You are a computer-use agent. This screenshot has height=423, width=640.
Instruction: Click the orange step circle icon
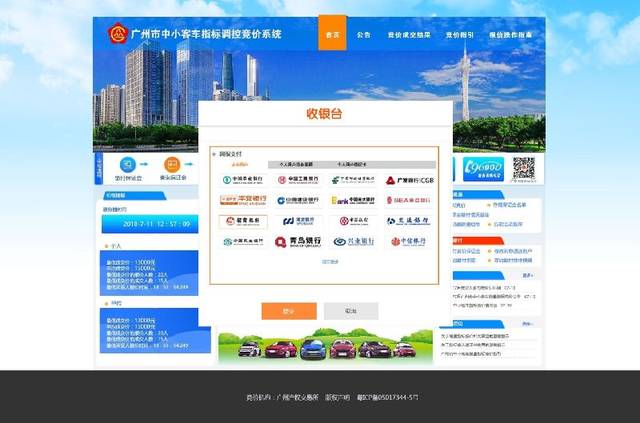coord(172,164)
